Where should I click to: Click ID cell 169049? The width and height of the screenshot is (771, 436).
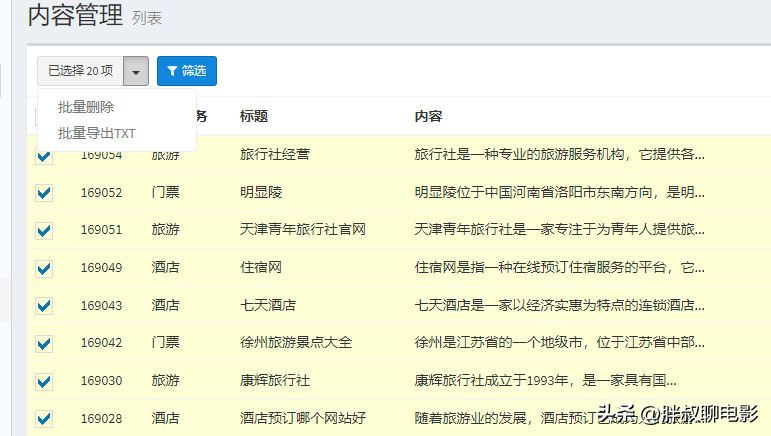tap(101, 268)
